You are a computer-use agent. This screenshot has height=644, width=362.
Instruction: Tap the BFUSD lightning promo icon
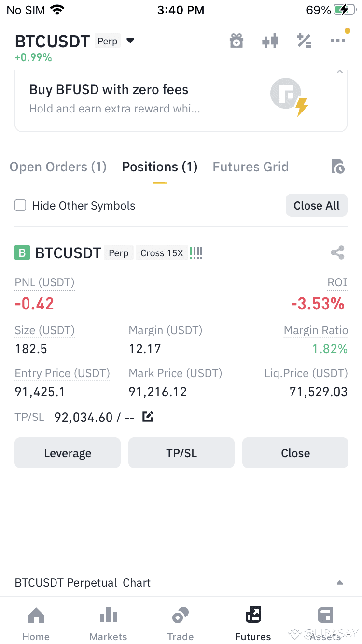(x=290, y=97)
